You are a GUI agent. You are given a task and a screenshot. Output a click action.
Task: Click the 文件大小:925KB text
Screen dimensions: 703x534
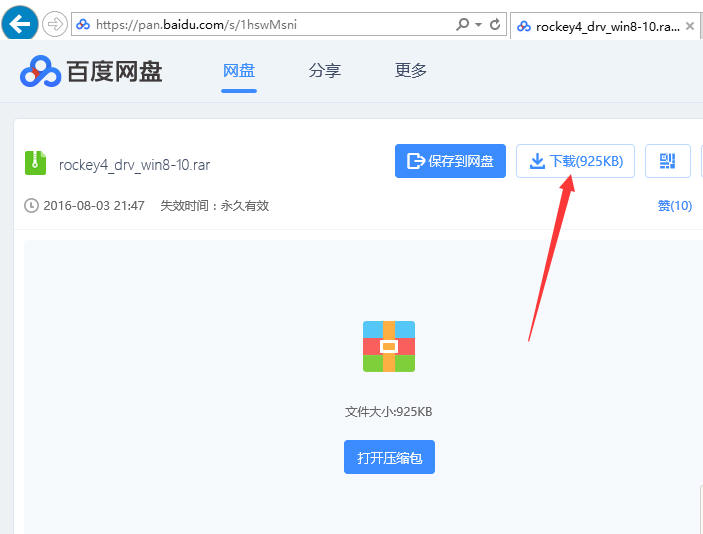coord(388,412)
